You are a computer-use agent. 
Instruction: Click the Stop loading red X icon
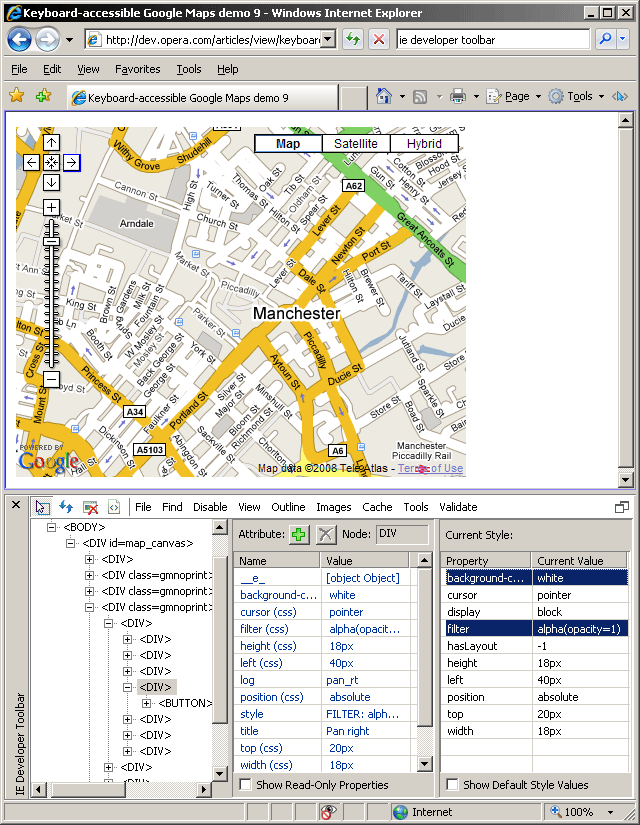click(378, 39)
